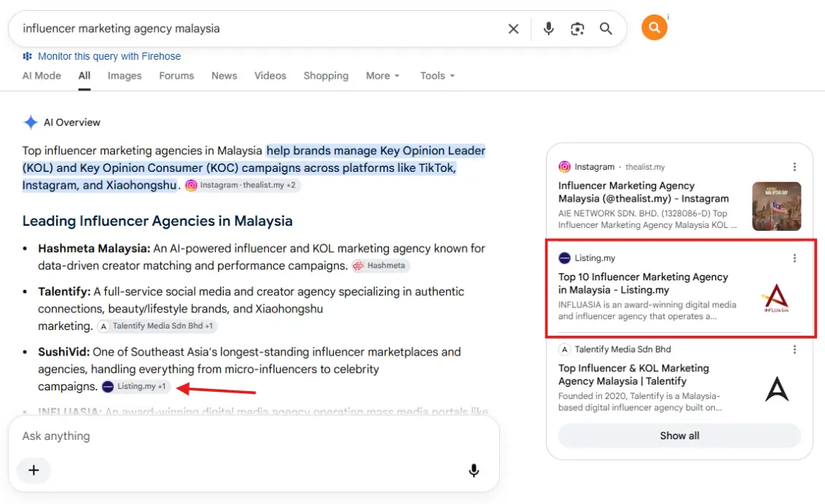Image resolution: width=825 pixels, height=504 pixels.
Task: Click the AIE NETWORK SDN. BHD. description snippet
Action: click(647, 219)
